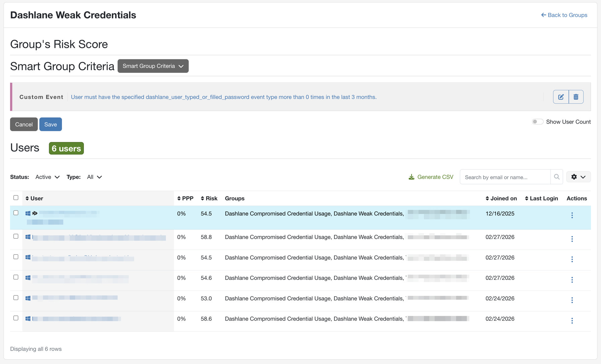
Task: Open the Smart Group Criteria dropdown
Action: [153, 66]
